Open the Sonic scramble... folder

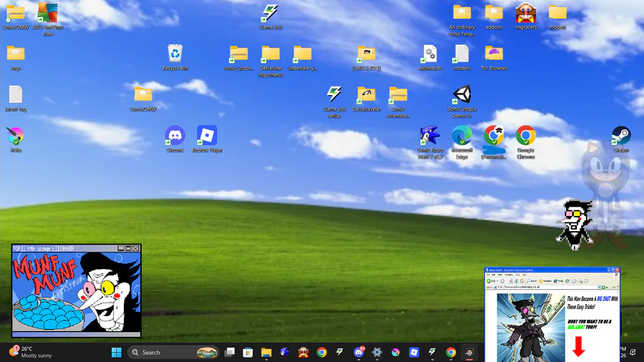pyautogui.click(x=398, y=102)
